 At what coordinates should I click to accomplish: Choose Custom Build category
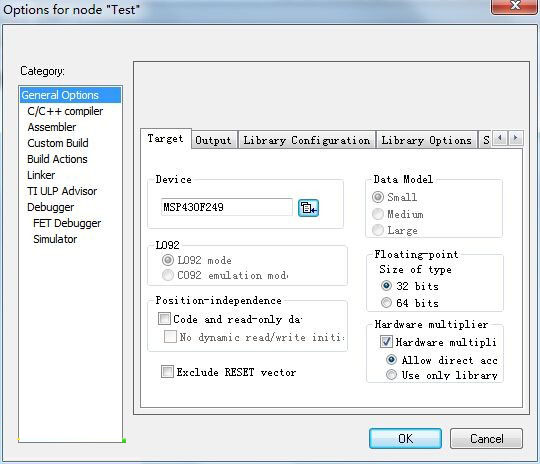pos(58,143)
